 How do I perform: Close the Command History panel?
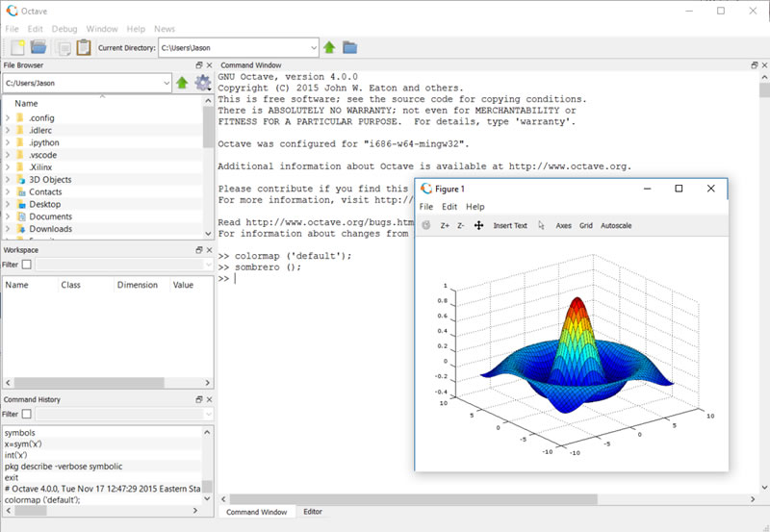[209, 399]
